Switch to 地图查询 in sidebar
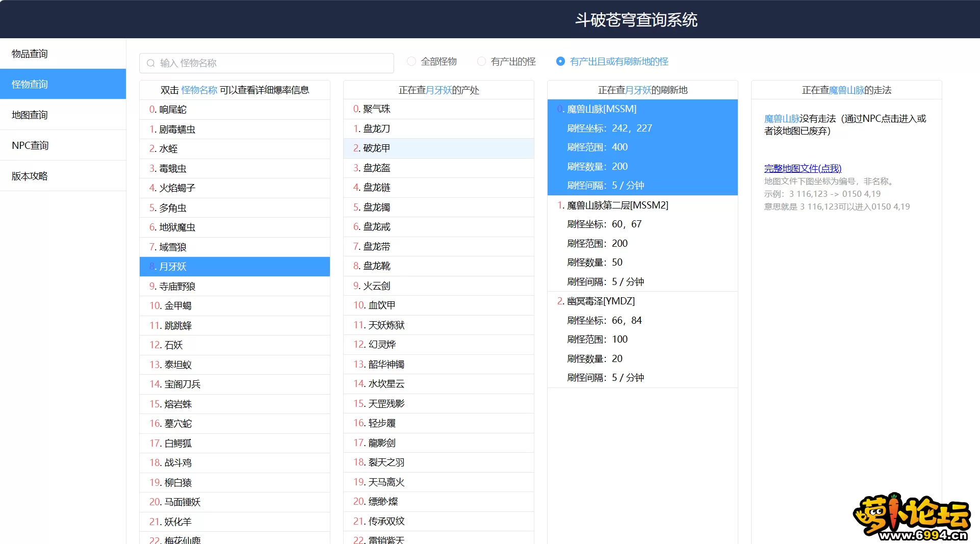 coord(63,115)
